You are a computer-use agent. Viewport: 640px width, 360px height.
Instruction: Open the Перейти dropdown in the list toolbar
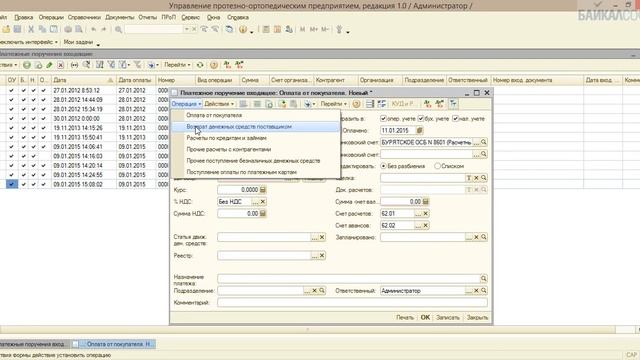coord(177,65)
